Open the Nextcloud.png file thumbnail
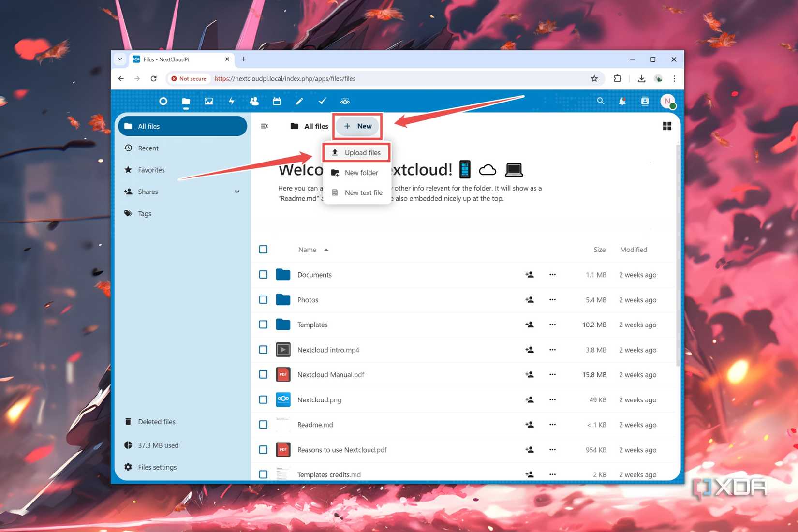This screenshot has width=798, height=532. click(283, 399)
